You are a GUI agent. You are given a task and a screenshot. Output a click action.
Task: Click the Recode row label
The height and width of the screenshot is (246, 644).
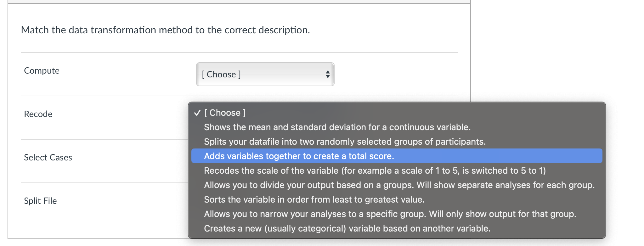(x=38, y=114)
